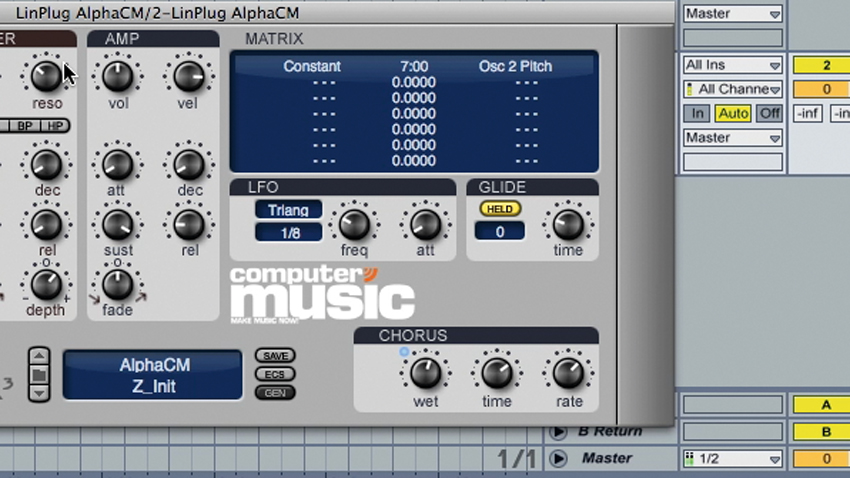
Task: Click the Chorus wet knob
Action: [x=426, y=373]
